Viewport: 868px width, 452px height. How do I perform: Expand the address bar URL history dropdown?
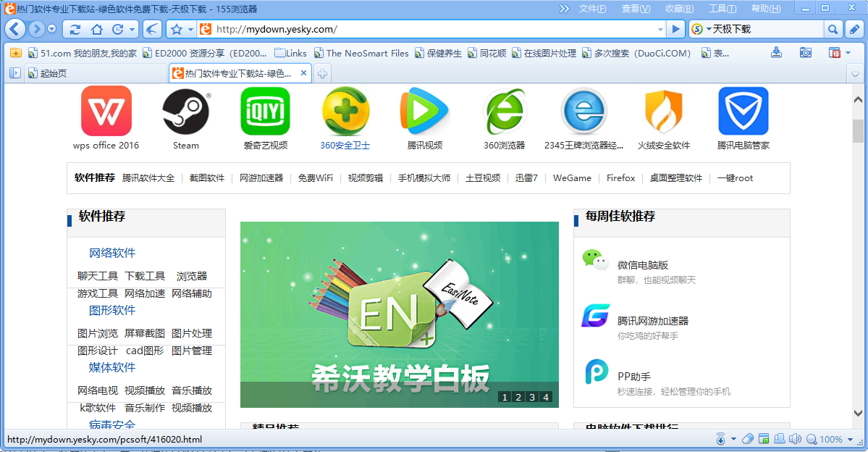660,30
